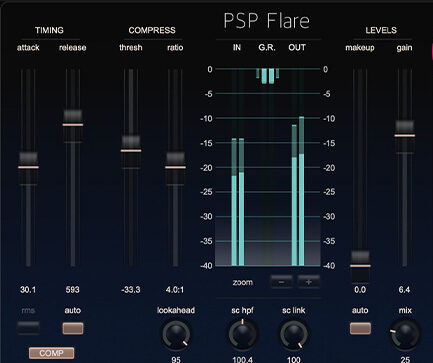Viewport: 433px width, 363px height.
Task: Click the mix value 25
Action: point(405,360)
